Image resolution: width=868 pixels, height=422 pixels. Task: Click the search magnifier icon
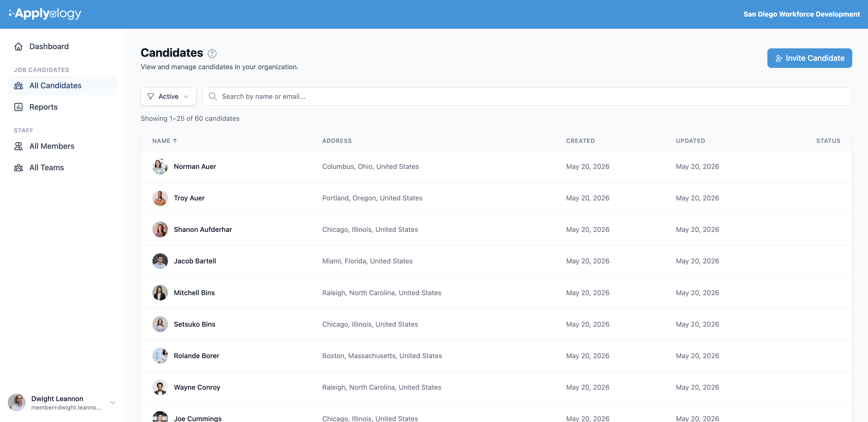tap(213, 96)
